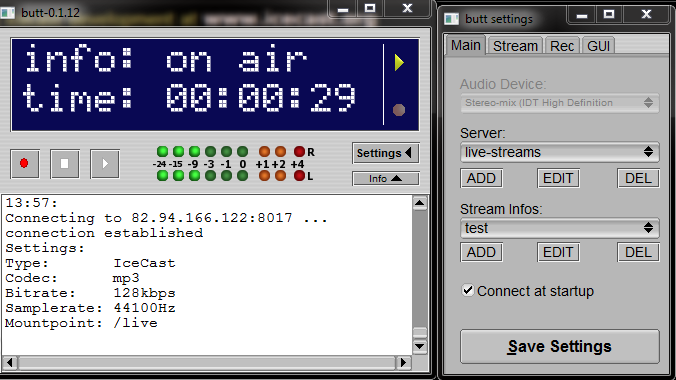Viewport: 676px width, 380px height.
Task: Click the blue LCD status display
Action: pyautogui.click(x=215, y=85)
